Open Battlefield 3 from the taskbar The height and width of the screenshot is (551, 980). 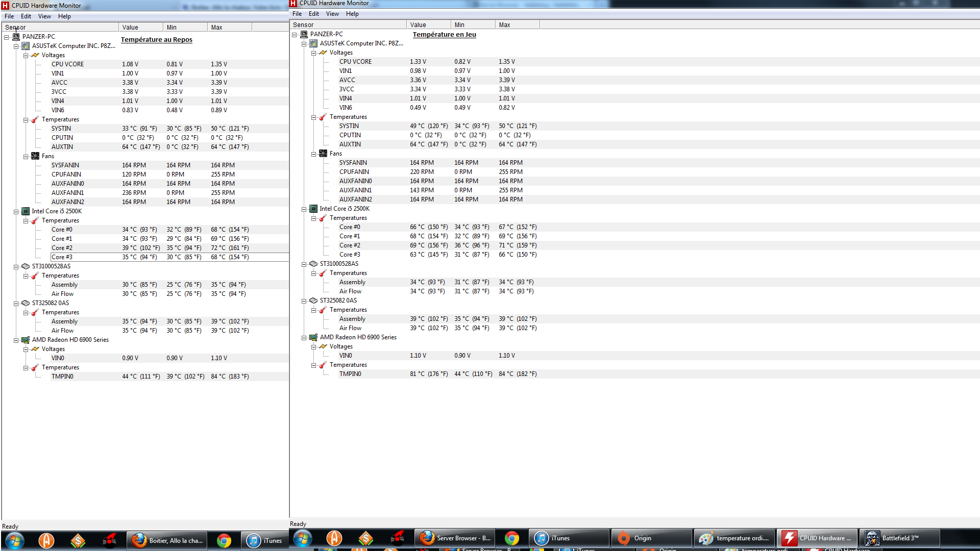point(899,538)
